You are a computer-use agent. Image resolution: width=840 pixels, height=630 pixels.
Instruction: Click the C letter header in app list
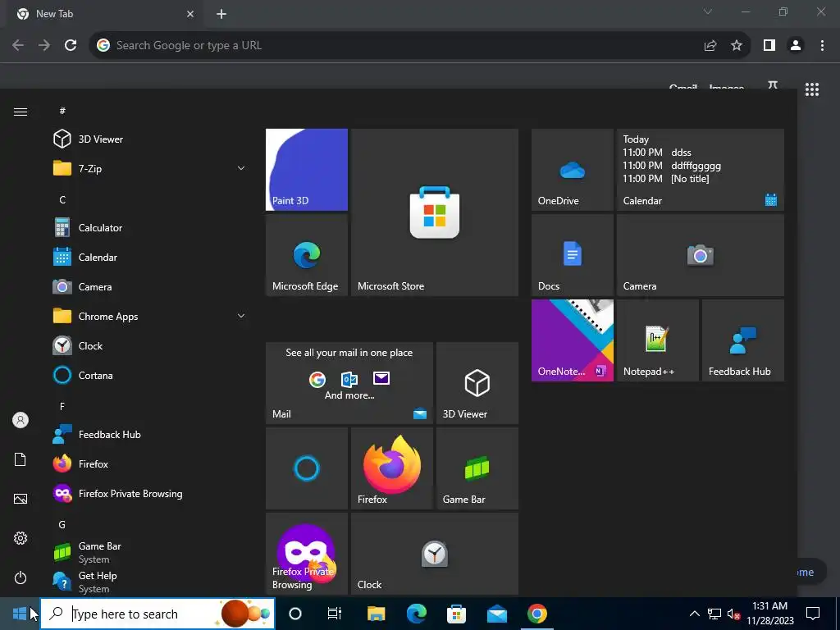pos(62,200)
